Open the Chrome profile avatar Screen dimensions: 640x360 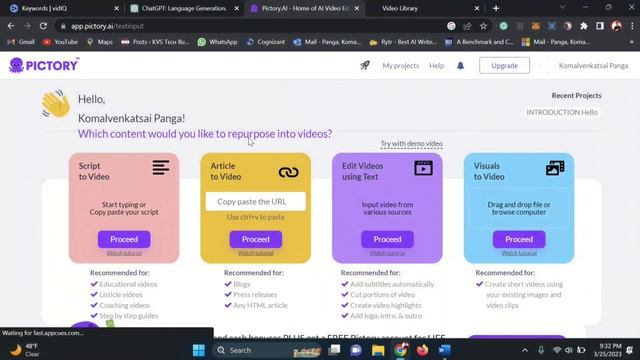[x=616, y=26]
